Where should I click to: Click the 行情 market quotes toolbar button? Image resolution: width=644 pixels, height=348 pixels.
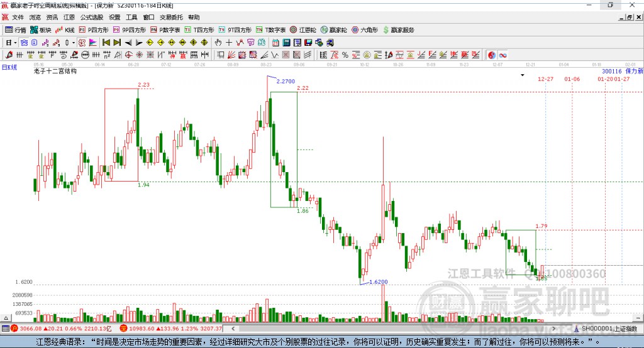point(16,30)
